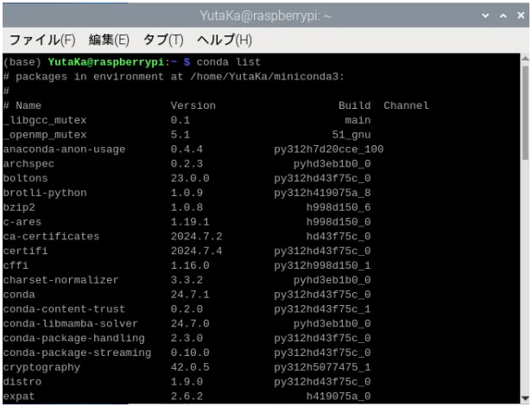
Task: Click the distro package name
Action: [22, 382]
